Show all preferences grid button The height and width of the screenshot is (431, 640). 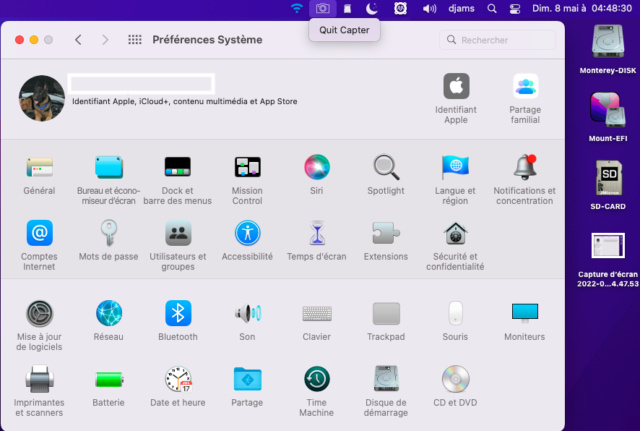135,40
